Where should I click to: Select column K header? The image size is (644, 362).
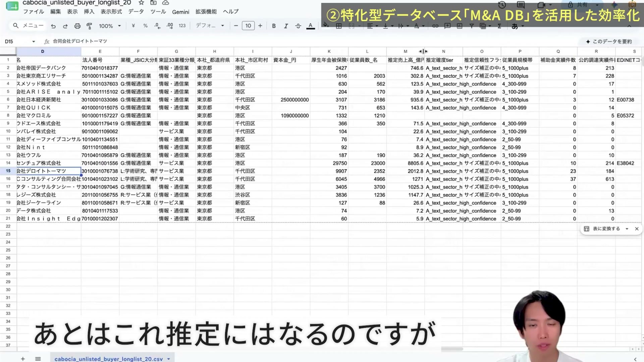pyautogui.click(x=329, y=51)
